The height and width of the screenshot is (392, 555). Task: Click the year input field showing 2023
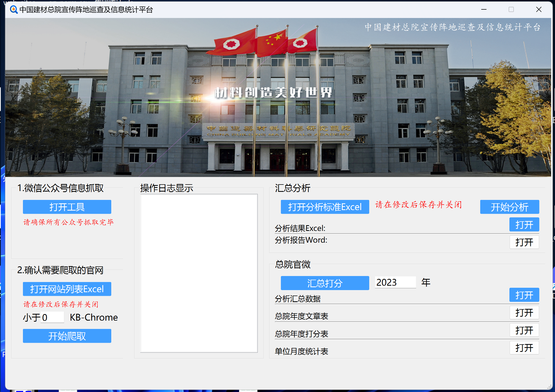tap(395, 283)
